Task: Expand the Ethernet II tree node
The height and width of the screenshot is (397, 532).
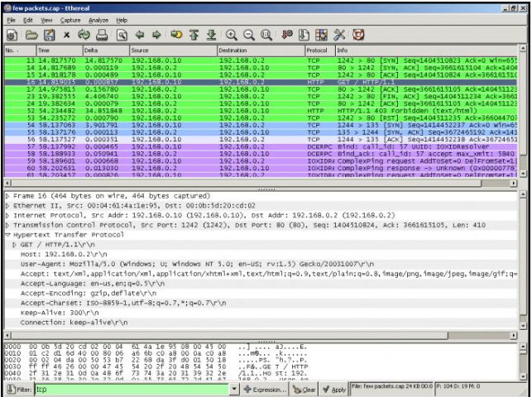Action: click(x=7, y=206)
